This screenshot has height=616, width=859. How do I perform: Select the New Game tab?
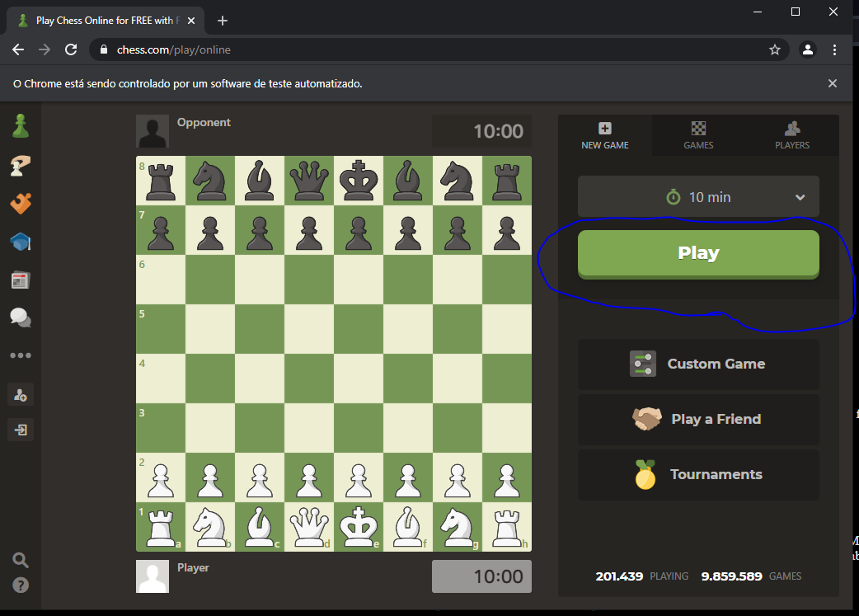click(x=605, y=135)
